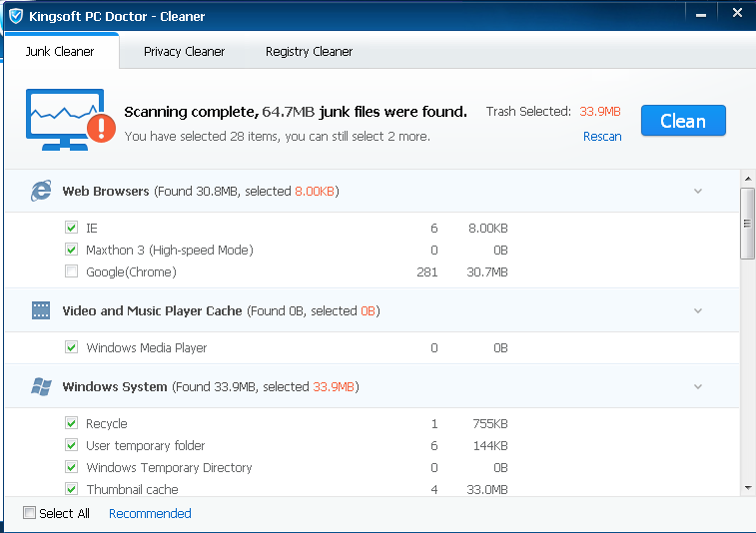Viewport: 756px width, 533px height.
Task: Select the User temporary folder label
Action: pyautogui.click(x=145, y=446)
